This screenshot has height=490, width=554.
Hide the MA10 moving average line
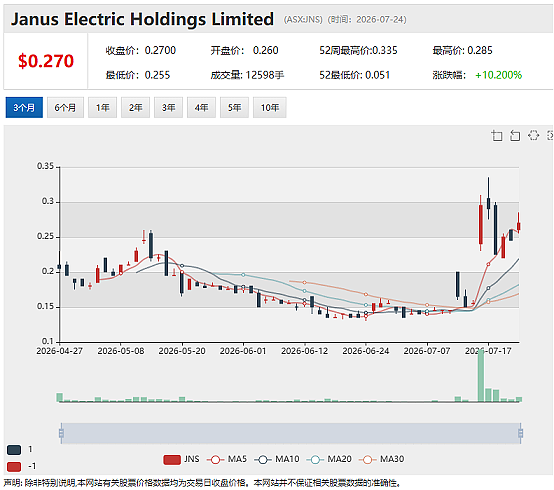(x=277, y=459)
